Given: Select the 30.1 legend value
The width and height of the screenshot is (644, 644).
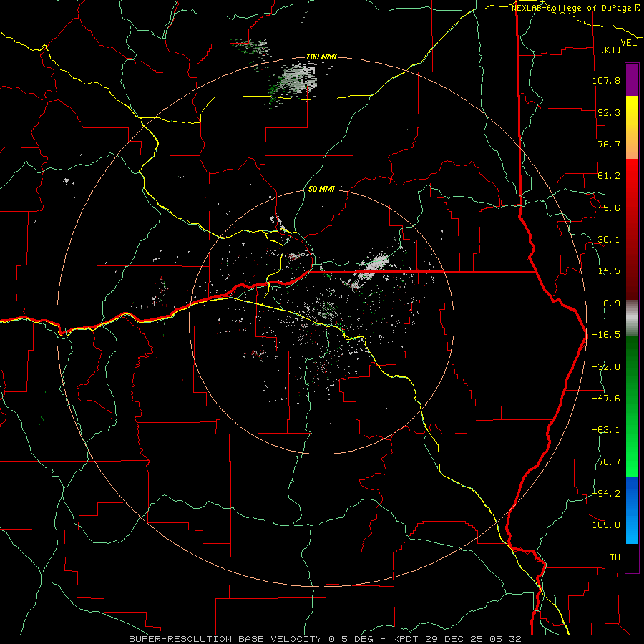Looking at the screenshot, I should pyautogui.click(x=609, y=240).
